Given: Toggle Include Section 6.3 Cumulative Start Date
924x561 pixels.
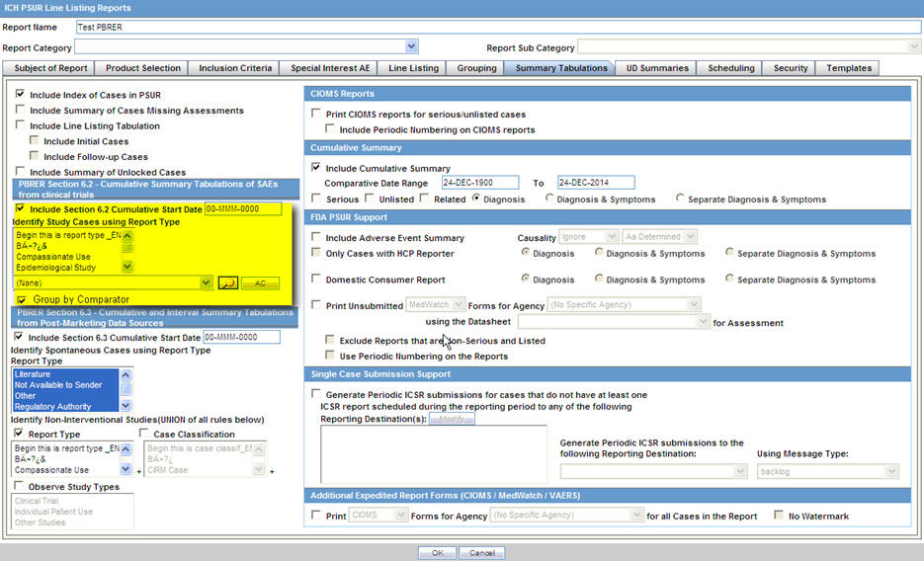Looking at the screenshot, I should [x=19, y=337].
